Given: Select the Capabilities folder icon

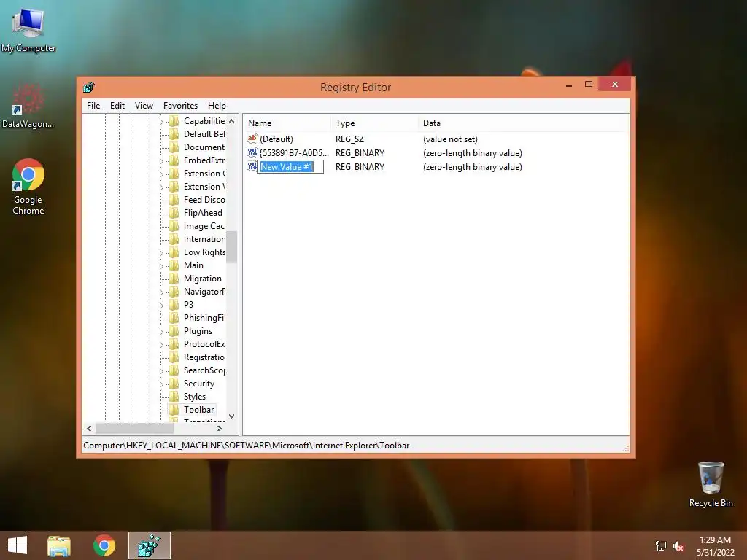Looking at the screenshot, I should click(x=174, y=121).
